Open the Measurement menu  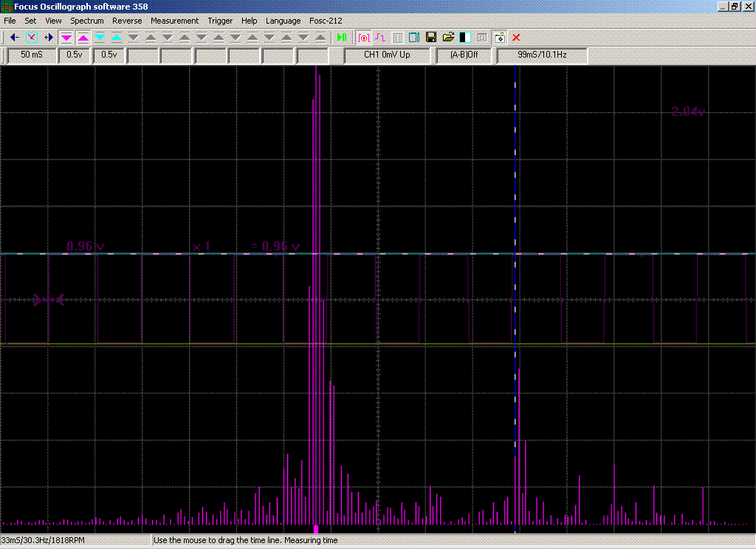pyautogui.click(x=174, y=21)
